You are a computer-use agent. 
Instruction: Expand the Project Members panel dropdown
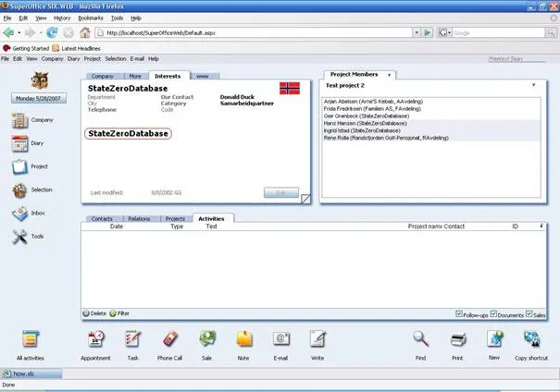click(x=389, y=75)
